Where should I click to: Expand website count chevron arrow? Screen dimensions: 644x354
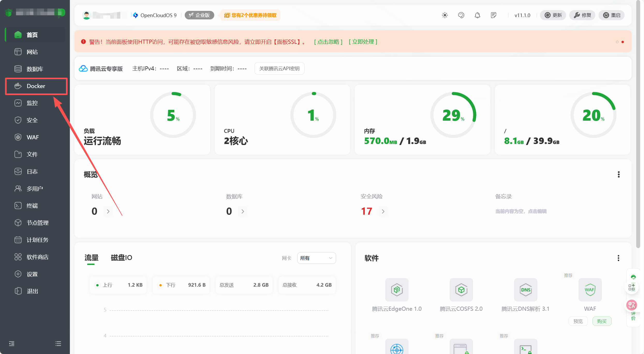108,211
